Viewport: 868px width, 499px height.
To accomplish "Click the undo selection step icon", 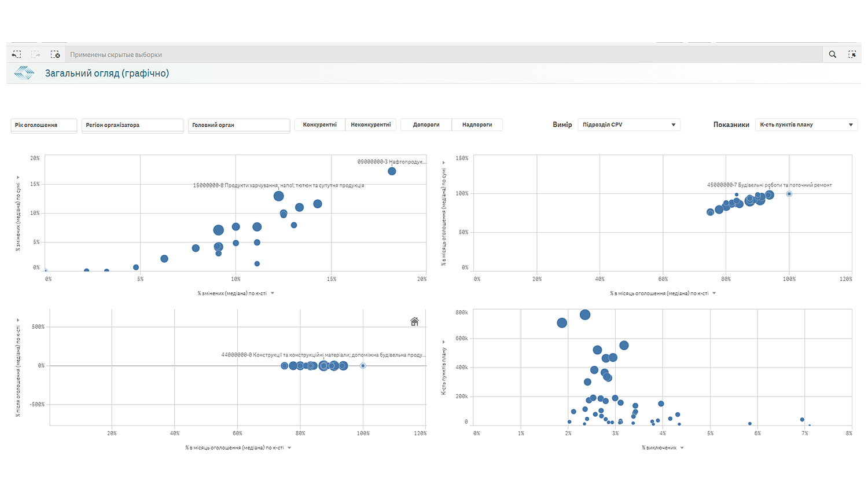I will click(x=16, y=54).
